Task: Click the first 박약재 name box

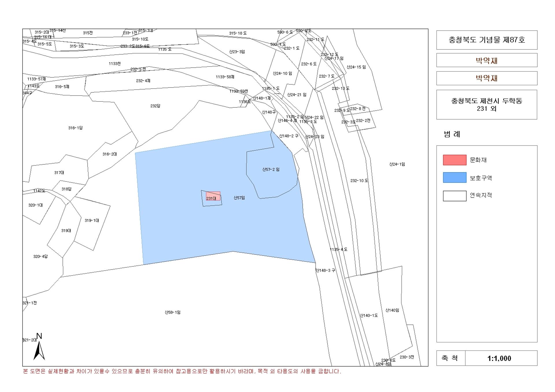Action: 487,60
